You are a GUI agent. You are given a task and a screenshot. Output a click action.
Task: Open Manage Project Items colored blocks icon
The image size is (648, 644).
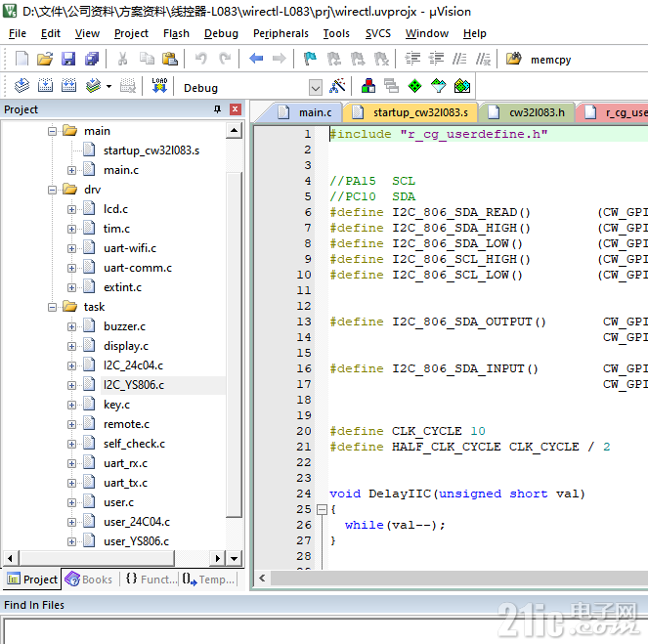pos(368,86)
